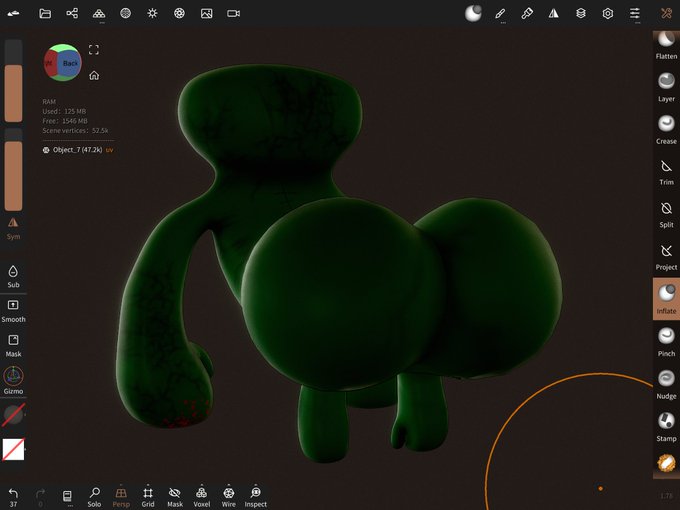This screenshot has width=680, height=510.
Task: Click the Back face on view cube
Action: (70, 63)
